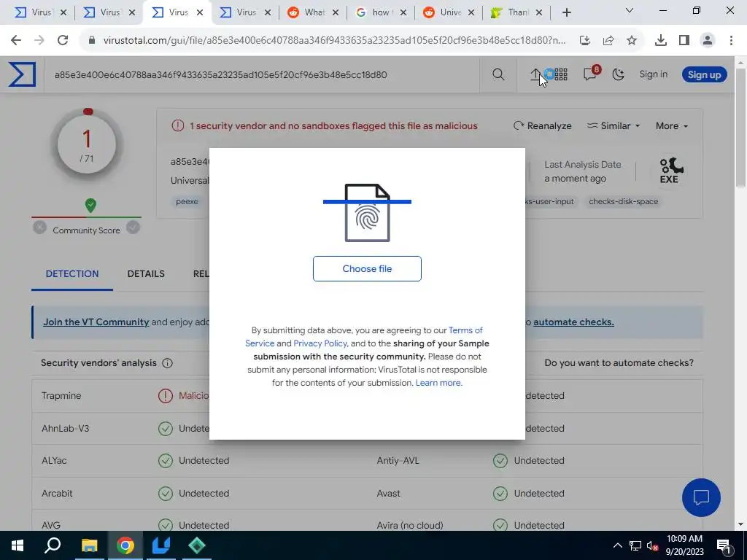Switch to the DETAILS tab
Viewport: 747px width, 560px height.
146,274
